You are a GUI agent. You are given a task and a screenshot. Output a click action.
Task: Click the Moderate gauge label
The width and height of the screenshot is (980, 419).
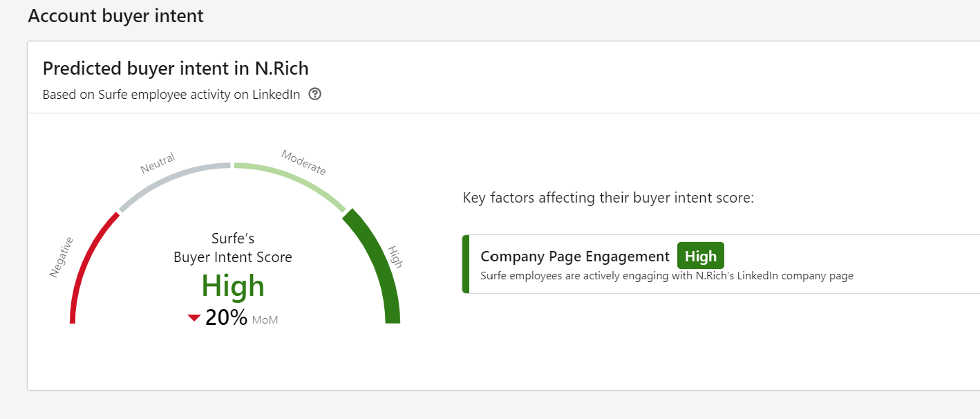303,162
